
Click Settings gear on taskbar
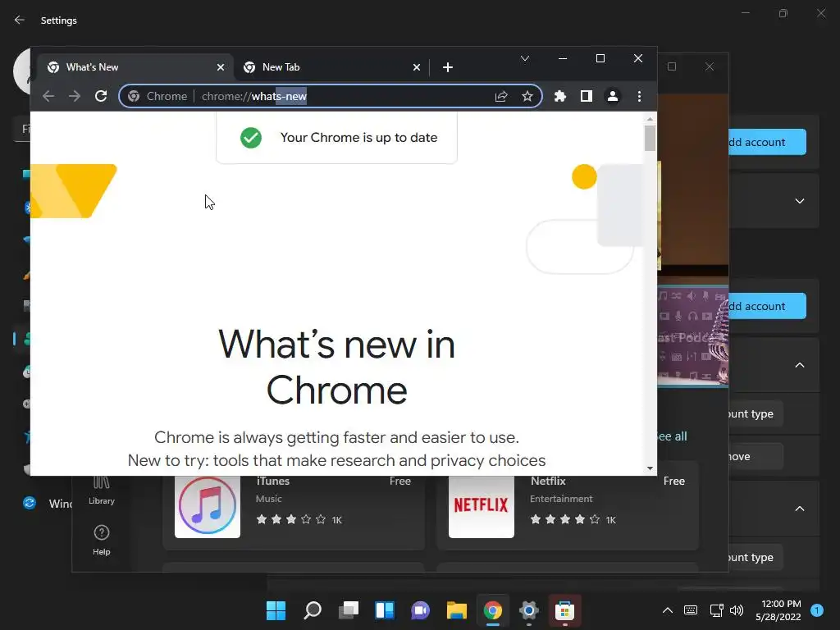click(x=529, y=610)
